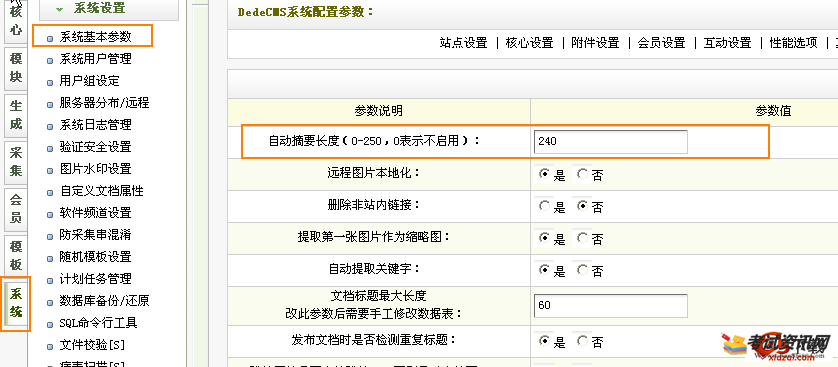
Task: Open 系统用户管理 in sidebar
Action: click(95, 59)
